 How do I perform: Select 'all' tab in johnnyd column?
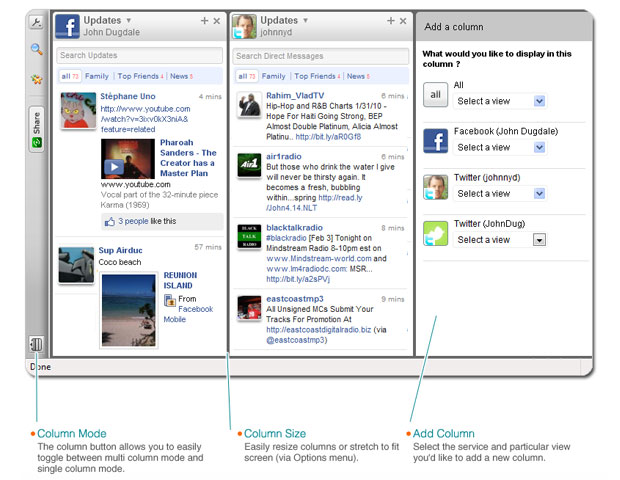[x=247, y=76]
